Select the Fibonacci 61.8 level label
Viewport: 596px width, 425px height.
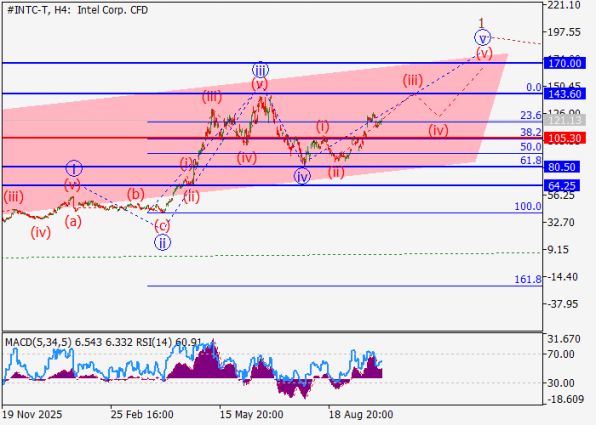coord(531,160)
